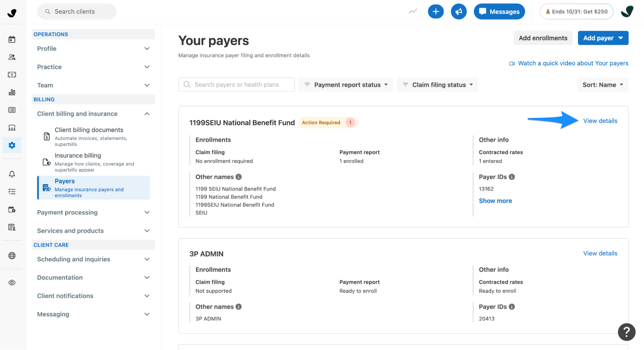
Task: Open the account avatar in top right
Action: (x=627, y=12)
